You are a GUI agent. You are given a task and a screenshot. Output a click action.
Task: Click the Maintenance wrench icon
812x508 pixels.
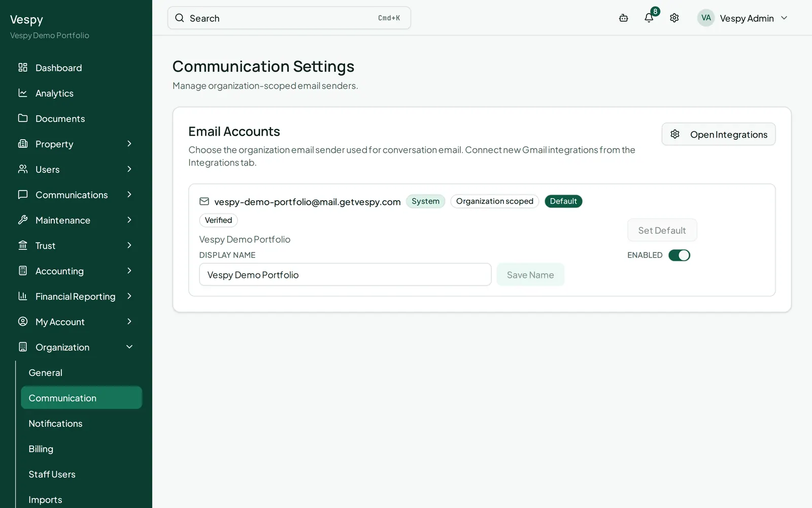(23, 220)
